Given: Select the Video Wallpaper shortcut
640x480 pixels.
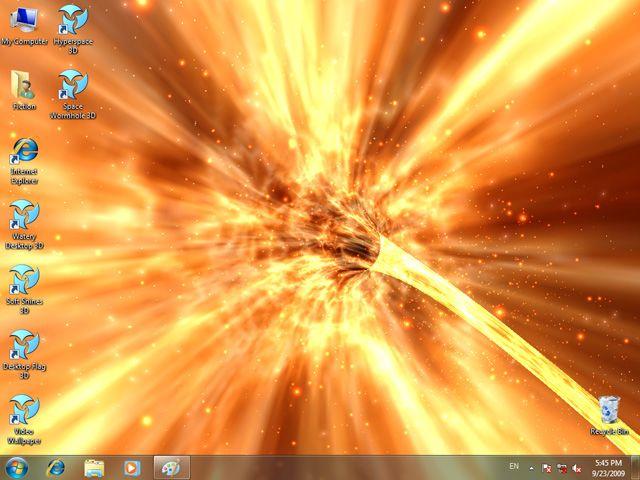Looking at the screenshot, I should [x=24, y=419].
